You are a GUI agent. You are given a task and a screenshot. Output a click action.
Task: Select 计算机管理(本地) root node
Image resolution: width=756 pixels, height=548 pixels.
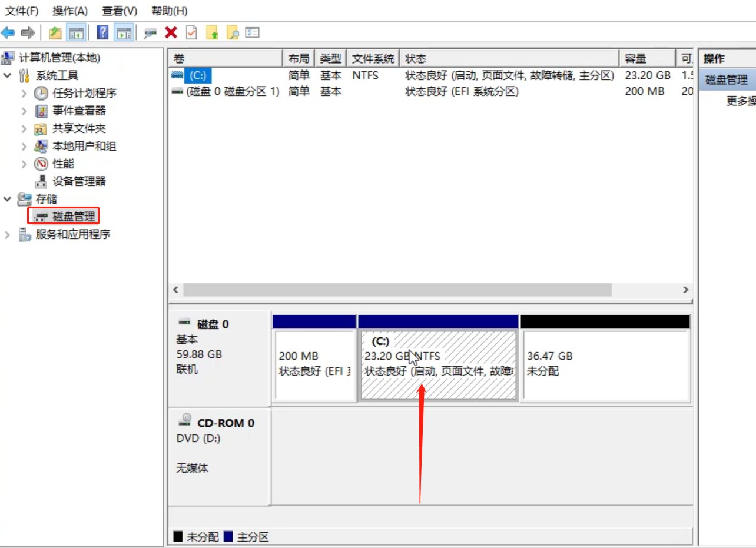(59, 58)
